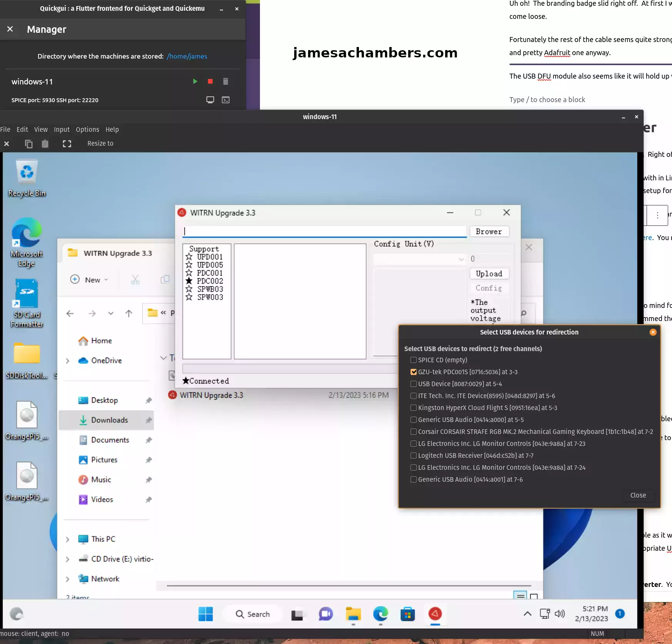Check LG Monitor Controls at 7-23 checkbox
The height and width of the screenshot is (644, 672).
414,444
